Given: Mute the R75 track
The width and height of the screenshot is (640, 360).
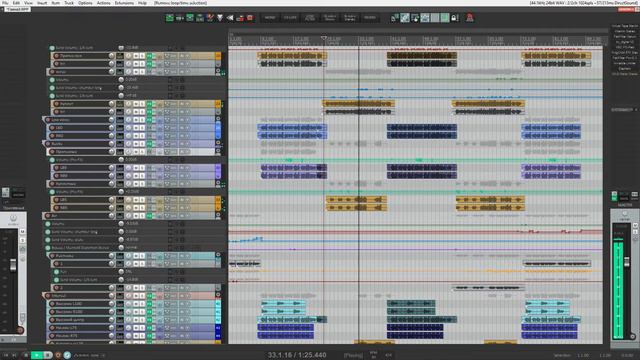Looking at the screenshot, I should pos(136,336).
